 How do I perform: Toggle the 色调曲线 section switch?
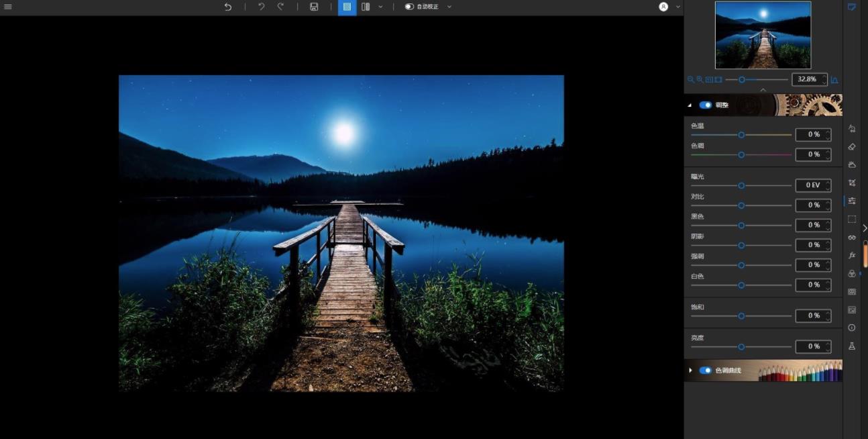pyautogui.click(x=705, y=371)
